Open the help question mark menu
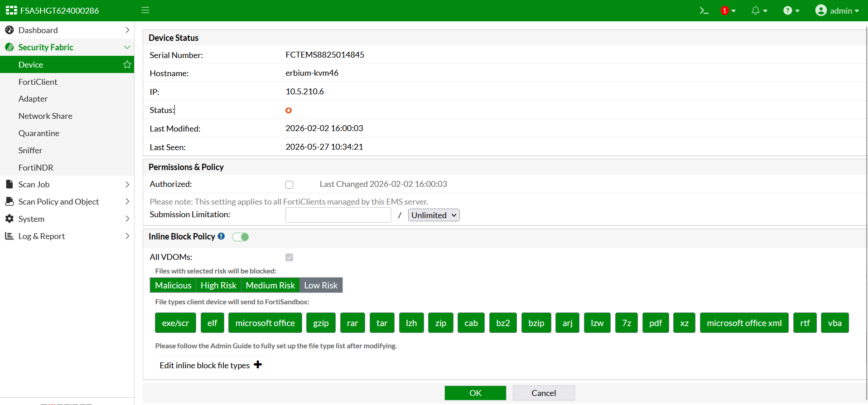868x405 pixels. [x=788, y=10]
